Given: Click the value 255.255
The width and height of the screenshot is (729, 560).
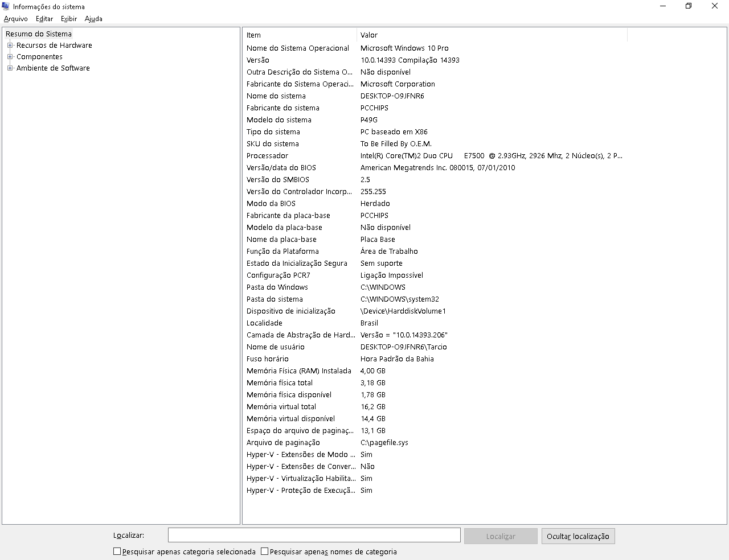Looking at the screenshot, I should tap(373, 192).
